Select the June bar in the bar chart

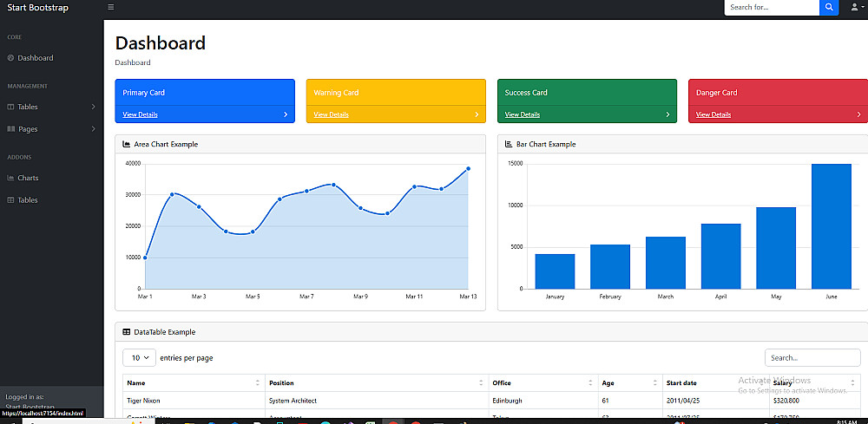click(832, 226)
